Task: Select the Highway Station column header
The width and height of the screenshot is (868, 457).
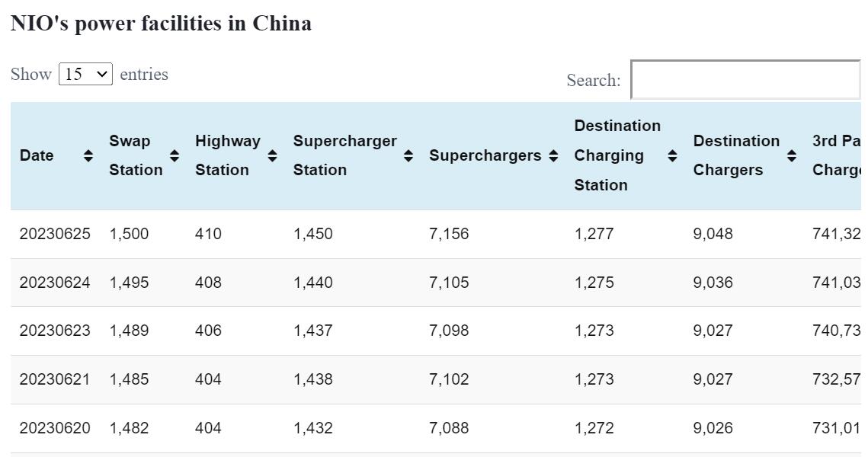Action: click(227, 155)
